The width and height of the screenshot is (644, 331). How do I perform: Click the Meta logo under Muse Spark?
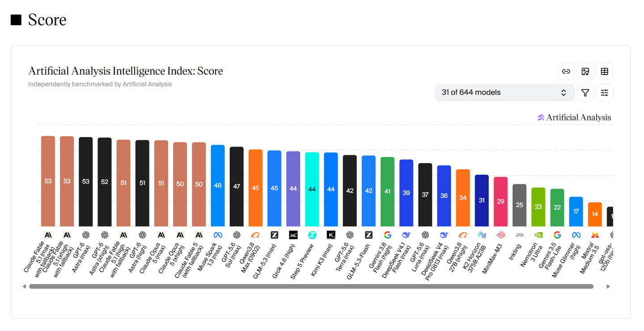(x=218, y=235)
